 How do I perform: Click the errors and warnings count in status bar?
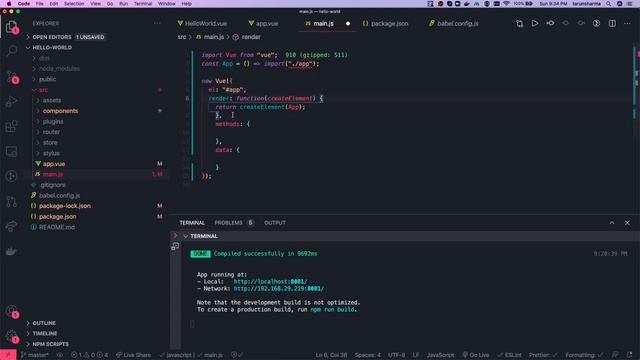click(x=89, y=355)
